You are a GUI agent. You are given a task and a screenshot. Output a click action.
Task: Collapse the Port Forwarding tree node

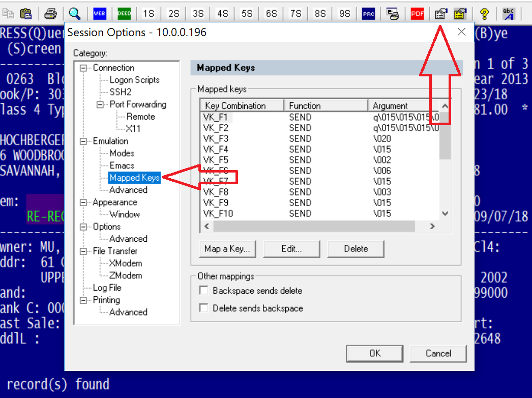tap(100, 105)
